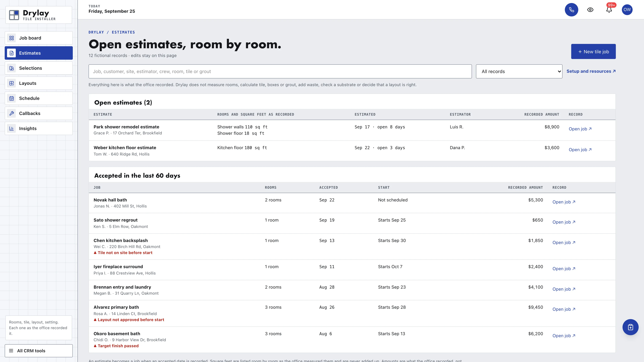This screenshot has width=644, height=362.
Task: Open Setup and resources link
Action: (591, 71)
